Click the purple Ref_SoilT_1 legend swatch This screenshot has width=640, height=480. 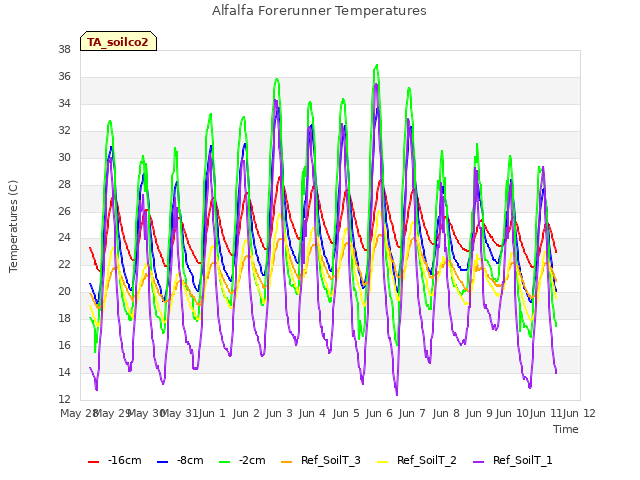click(x=478, y=462)
